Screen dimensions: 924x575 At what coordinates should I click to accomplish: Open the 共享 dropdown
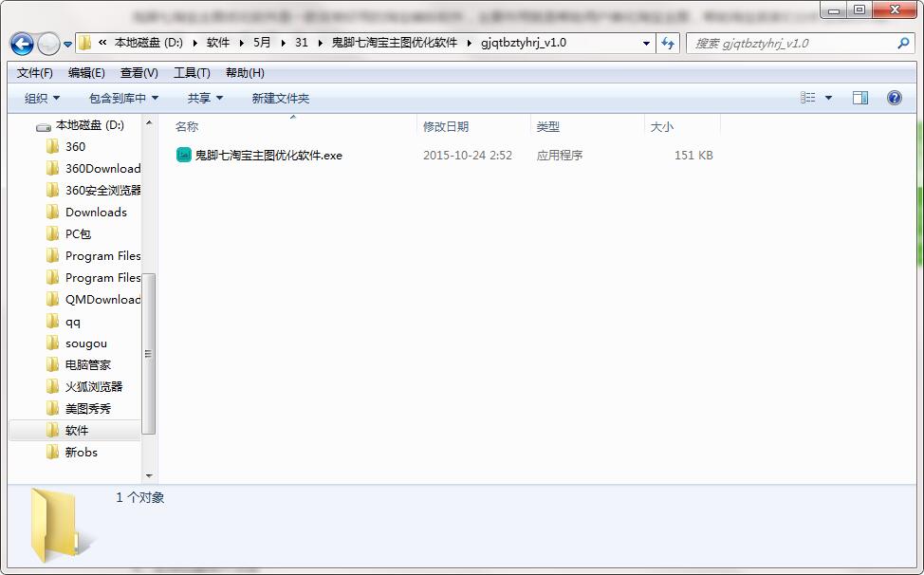pos(205,98)
